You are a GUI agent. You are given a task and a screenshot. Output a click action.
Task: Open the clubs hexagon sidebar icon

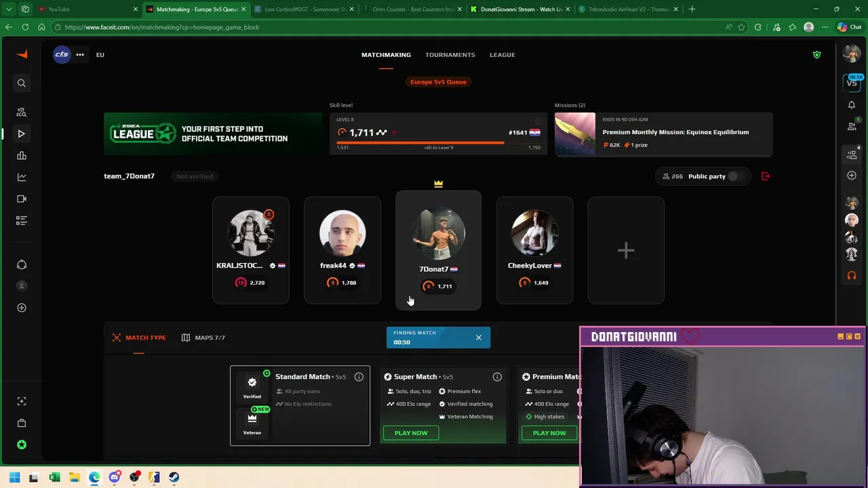(22, 264)
